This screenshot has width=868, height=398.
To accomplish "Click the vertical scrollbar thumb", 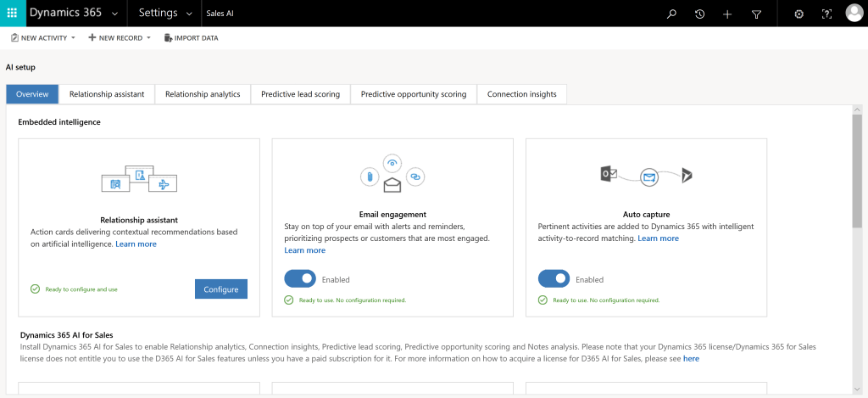I will tap(857, 171).
